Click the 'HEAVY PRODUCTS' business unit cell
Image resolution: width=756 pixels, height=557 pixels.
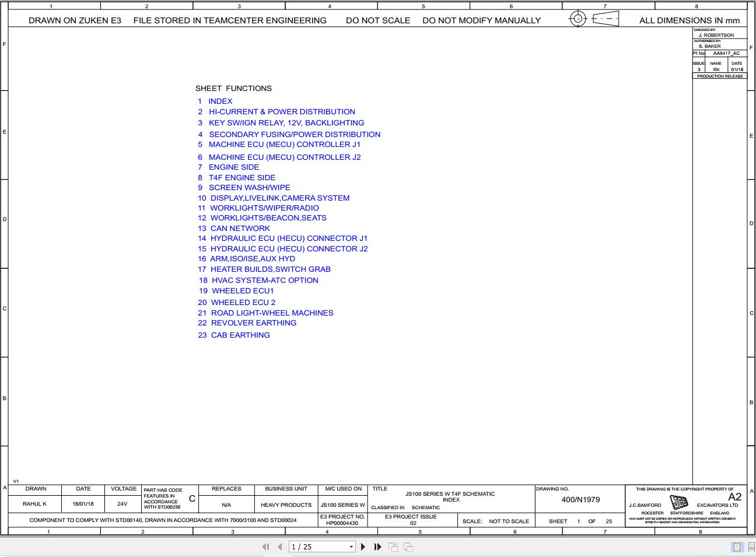286,505
